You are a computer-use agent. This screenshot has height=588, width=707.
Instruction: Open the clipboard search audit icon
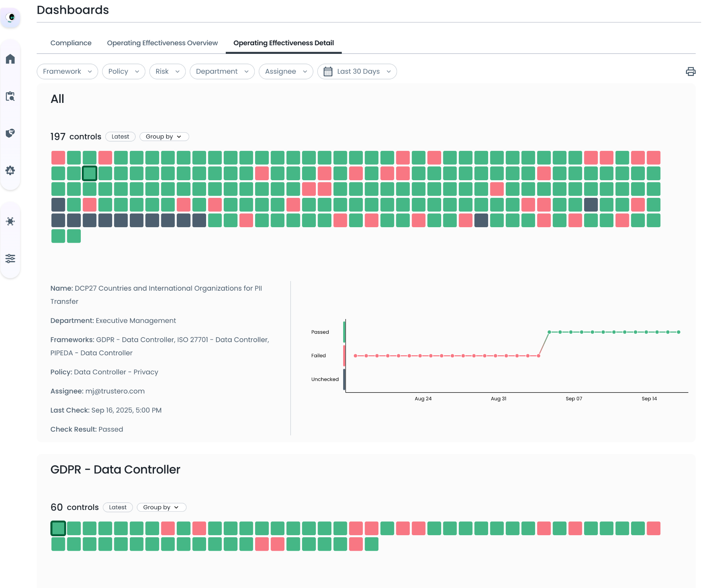point(10,96)
